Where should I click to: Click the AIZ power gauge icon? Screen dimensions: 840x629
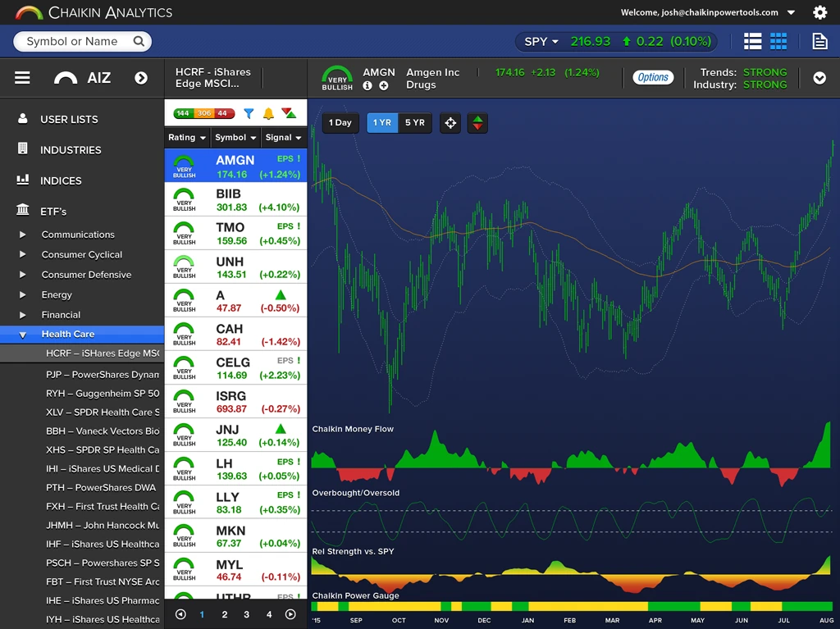pyautogui.click(x=66, y=79)
